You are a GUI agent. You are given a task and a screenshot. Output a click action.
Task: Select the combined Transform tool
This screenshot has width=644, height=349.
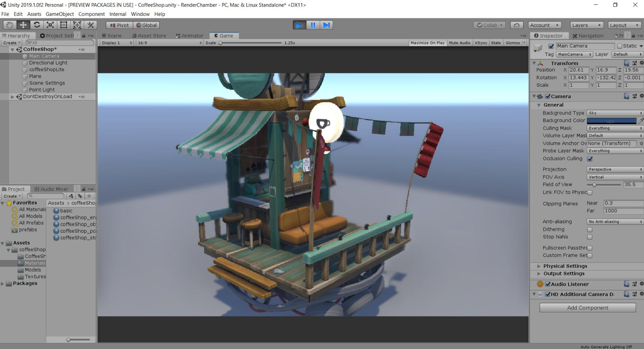(x=77, y=25)
